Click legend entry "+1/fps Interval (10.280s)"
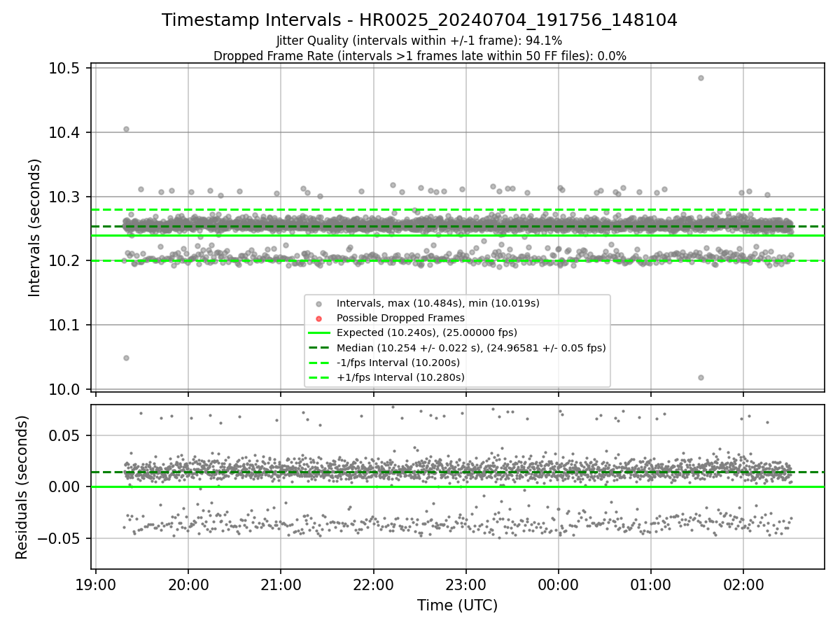The height and width of the screenshot is (630, 840). 400,377
